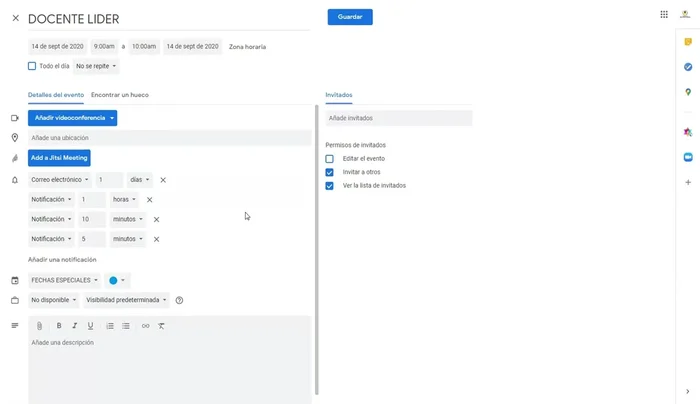700x404 pixels.
Task: Remove the 5 minutos notification
Action: 156,239
